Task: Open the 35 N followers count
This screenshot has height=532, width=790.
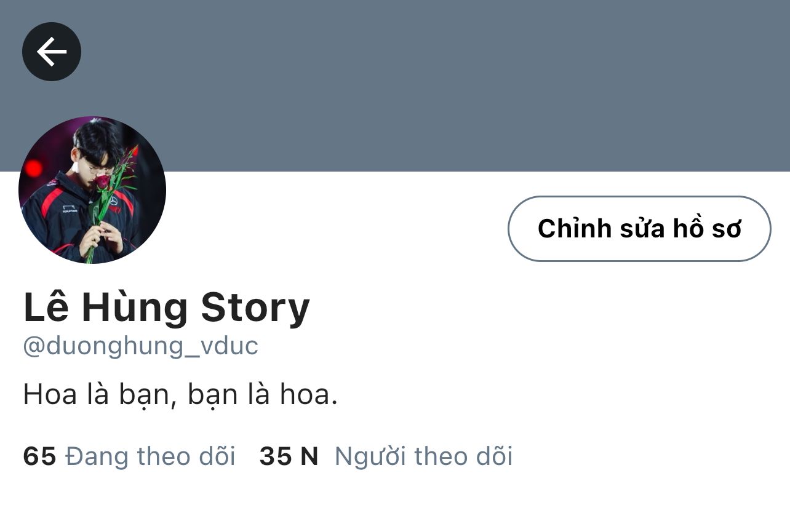Action: click(x=289, y=456)
